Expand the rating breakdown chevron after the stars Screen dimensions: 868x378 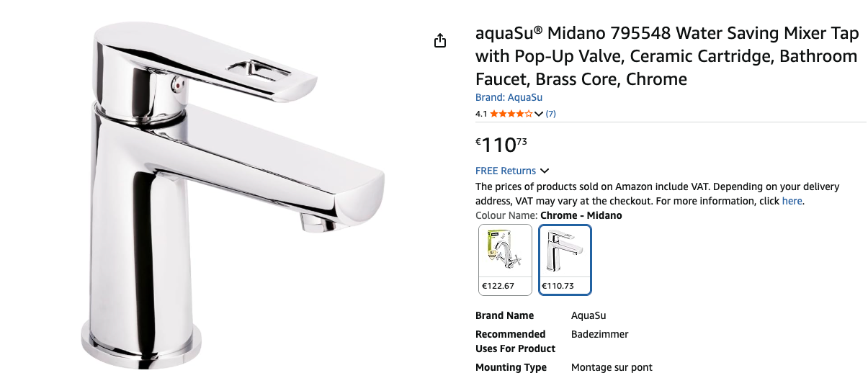click(539, 114)
